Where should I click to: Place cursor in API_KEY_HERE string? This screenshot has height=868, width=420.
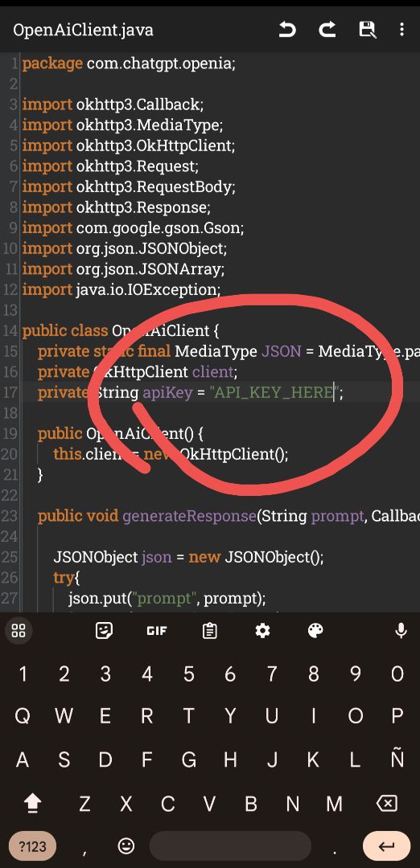coord(274,393)
